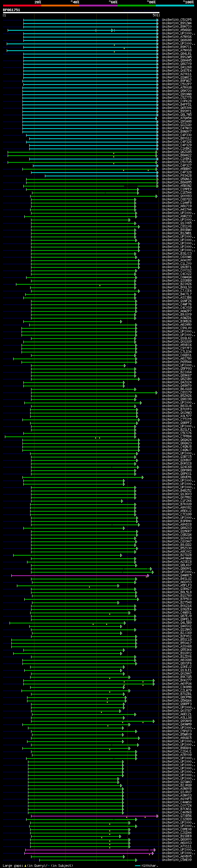Screen dimensions: 197x868
Task: Open hit UniRef100_C0PK28
Action: 177,101
